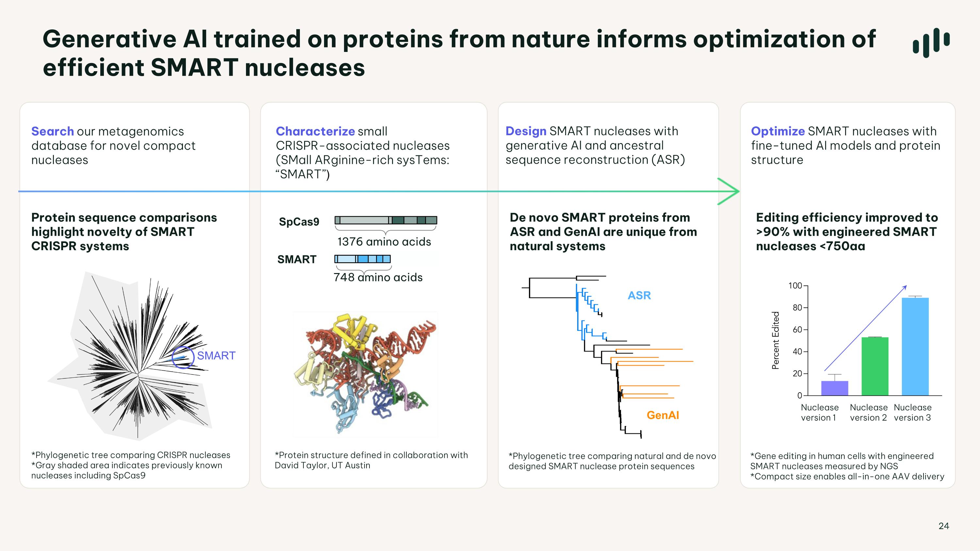Click the bold "Design" heading word
This screenshot has height=551, width=980.
click(x=526, y=131)
